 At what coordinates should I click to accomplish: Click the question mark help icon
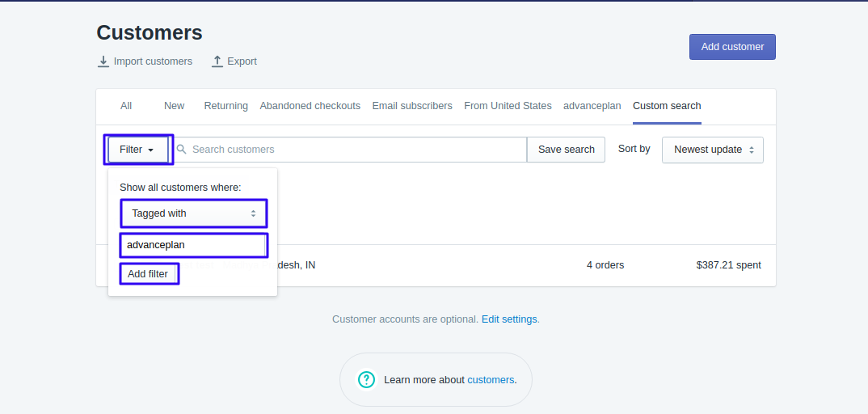366,380
